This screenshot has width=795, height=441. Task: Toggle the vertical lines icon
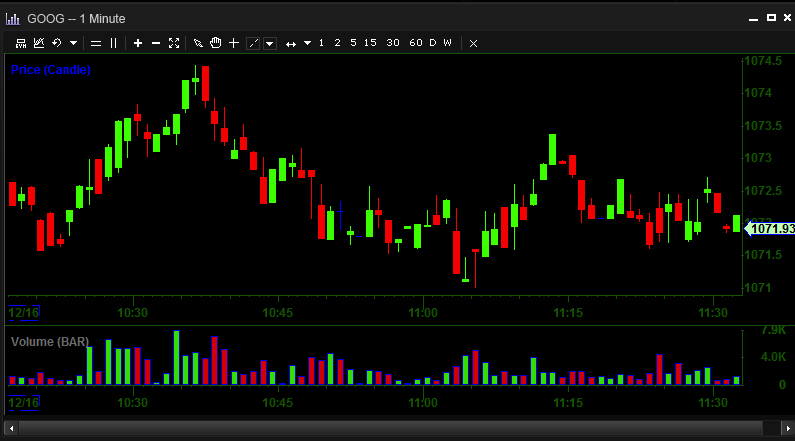pyautogui.click(x=114, y=43)
